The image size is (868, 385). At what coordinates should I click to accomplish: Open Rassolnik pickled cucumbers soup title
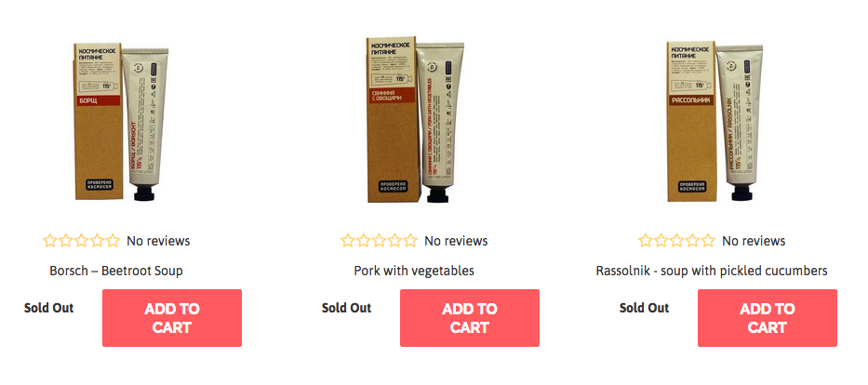[x=712, y=271]
